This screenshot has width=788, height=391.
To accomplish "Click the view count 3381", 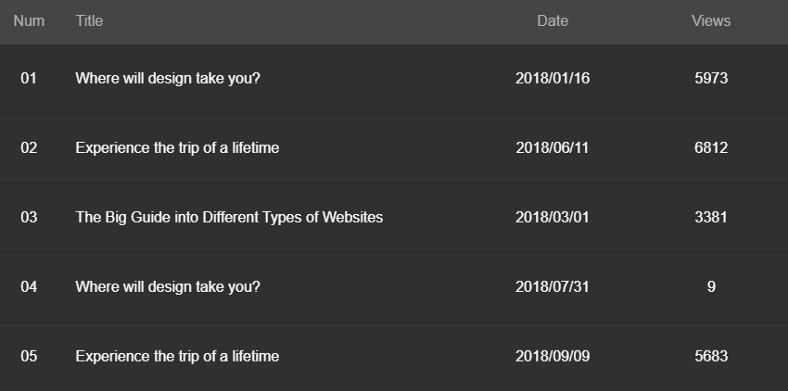I will tap(711, 217).
